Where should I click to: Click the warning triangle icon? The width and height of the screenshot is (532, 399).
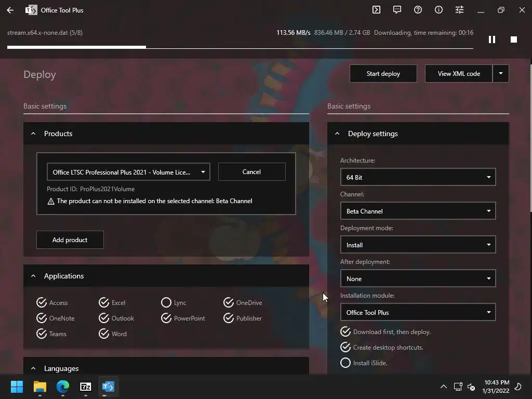click(51, 202)
